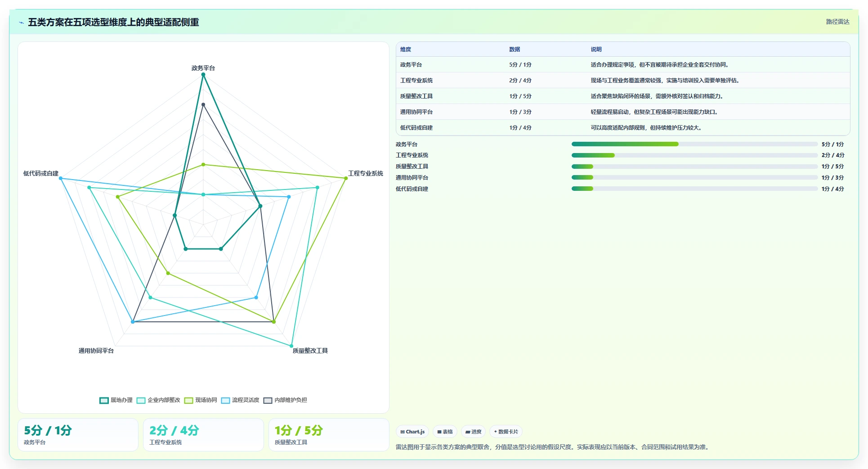This screenshot has width=868, height=469.
Task: Click the 路径雷达 label in header
Action: click(837, 22)
